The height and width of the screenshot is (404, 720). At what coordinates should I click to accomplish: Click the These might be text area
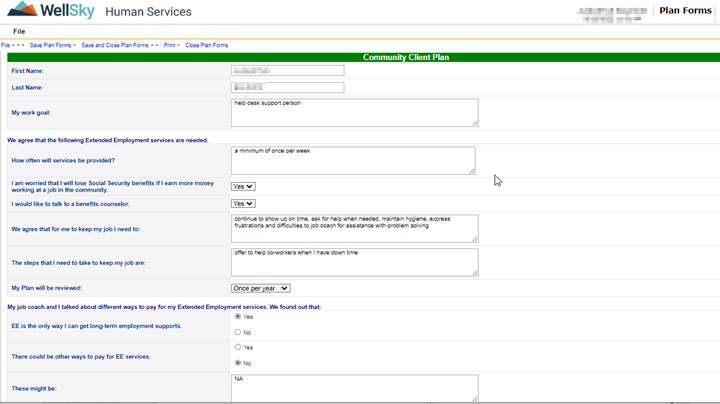(x=354, y=388)
